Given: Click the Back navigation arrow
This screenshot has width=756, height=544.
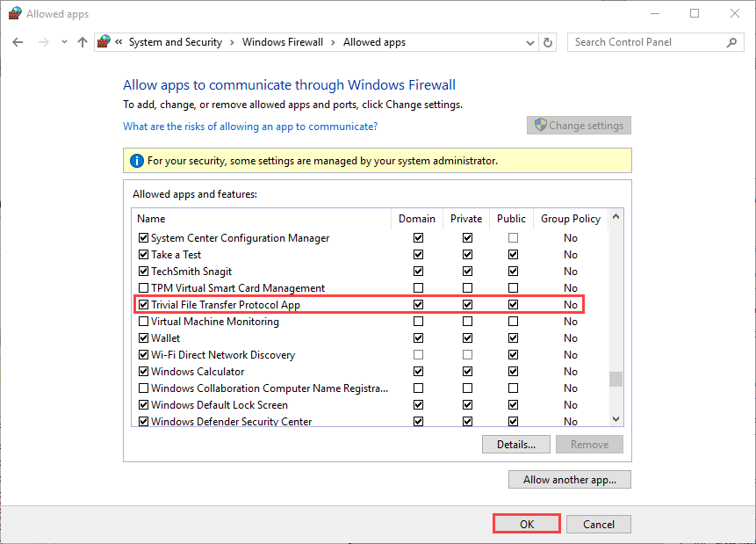Looking at the screenshot, I should click(x=18, y=42).
